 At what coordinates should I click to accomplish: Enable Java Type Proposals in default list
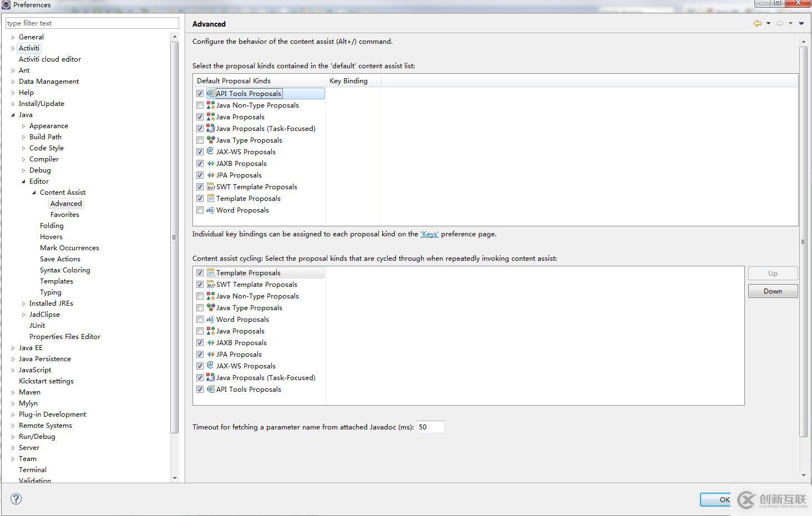click(x=200, y=140)
